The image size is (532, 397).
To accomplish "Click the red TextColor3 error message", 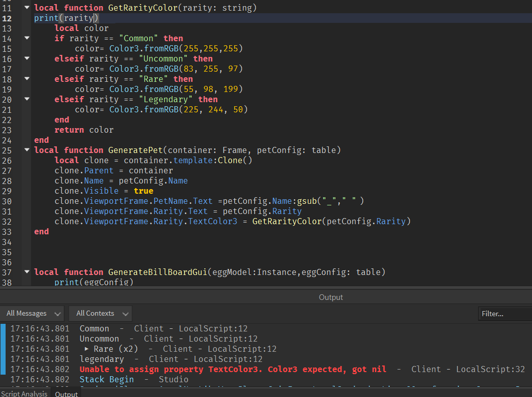I will [x=229, y=369].
